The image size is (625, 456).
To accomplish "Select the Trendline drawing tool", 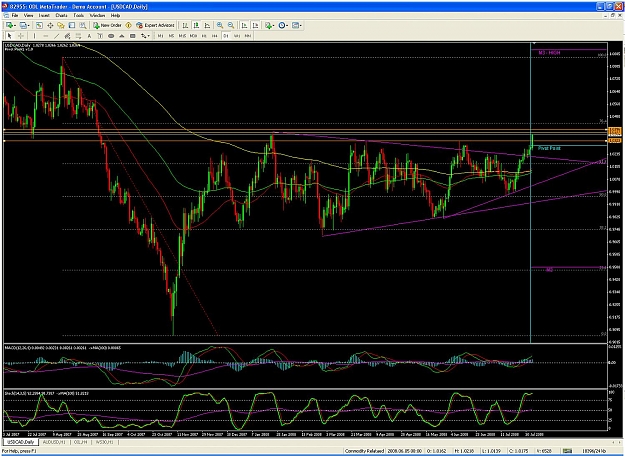I will [56, 36].
